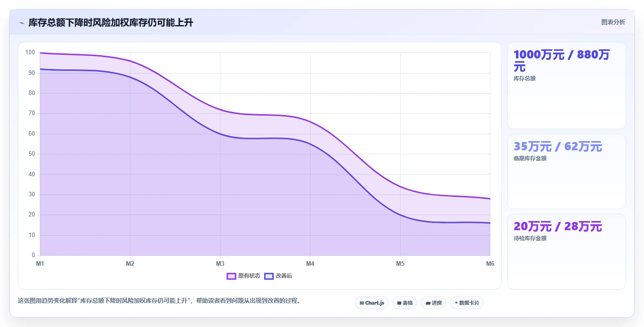The image size is (644, 327).
Task: Click the icon in the 进度 tag
Action: pos(428,303)
